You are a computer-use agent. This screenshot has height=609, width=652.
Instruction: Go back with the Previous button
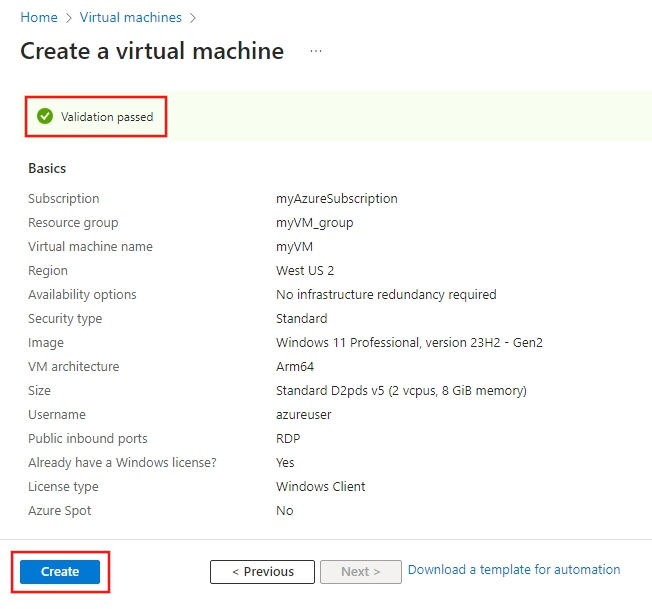[x=262, y=572]
